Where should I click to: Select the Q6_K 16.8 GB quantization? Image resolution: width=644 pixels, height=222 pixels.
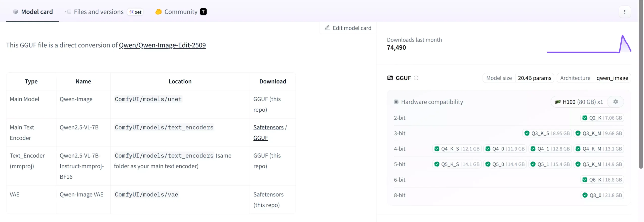point(602,180)
